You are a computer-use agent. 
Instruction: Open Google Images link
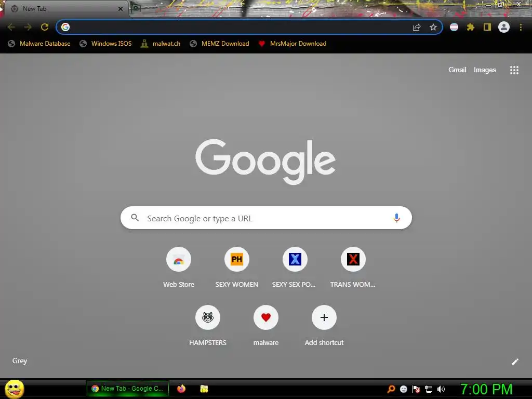(485, 70)
